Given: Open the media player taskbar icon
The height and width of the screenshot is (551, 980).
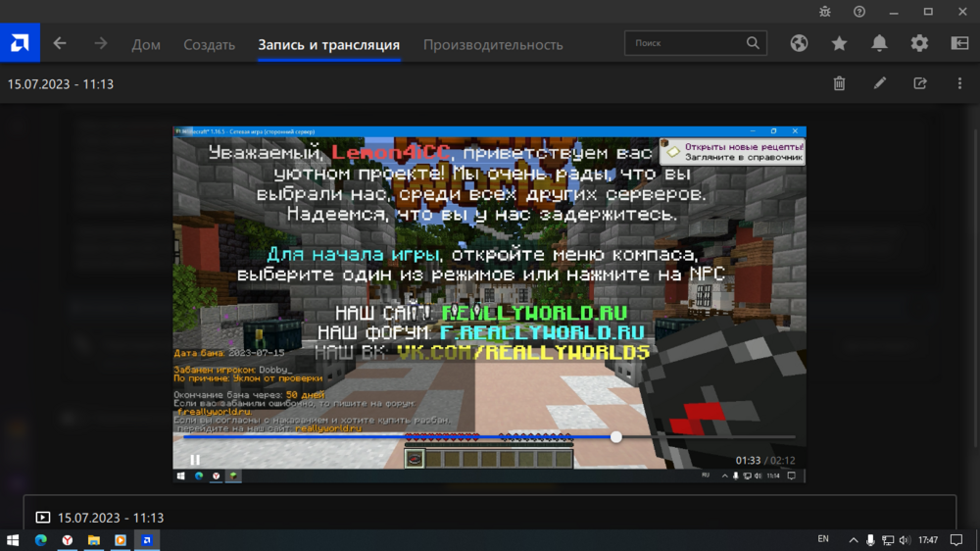Looking at the screenshot, I should click(120, 540).
